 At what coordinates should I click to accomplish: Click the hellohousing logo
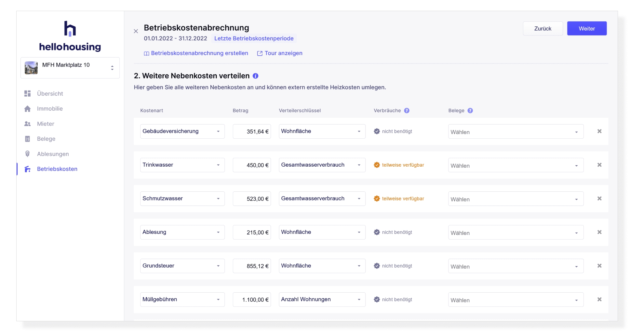click(x=70, y=36)
